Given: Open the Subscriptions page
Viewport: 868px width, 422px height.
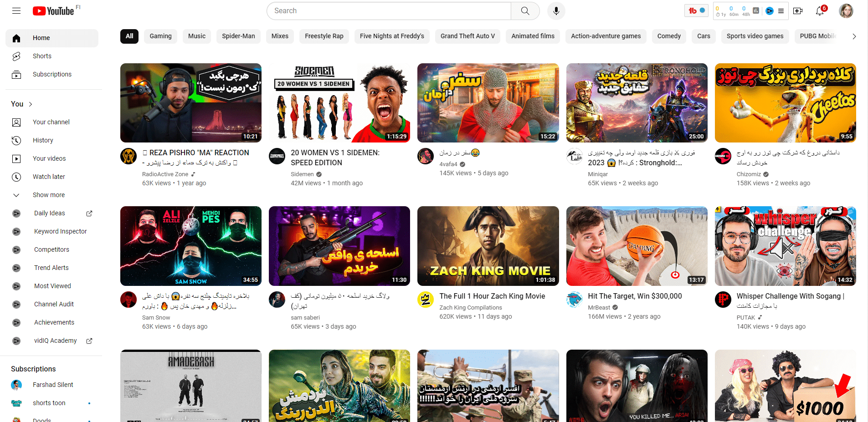Looking at the screenshot, I should point(51,74).
